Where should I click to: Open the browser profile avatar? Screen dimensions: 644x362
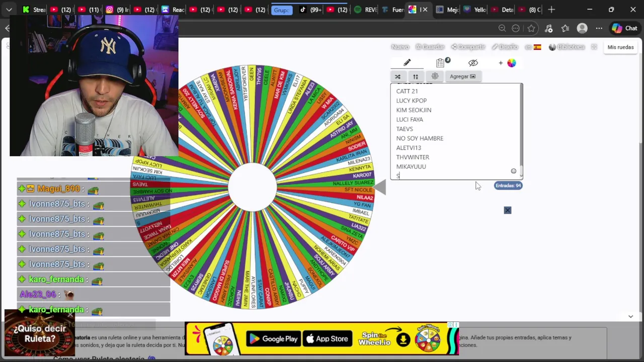[582, 29]
